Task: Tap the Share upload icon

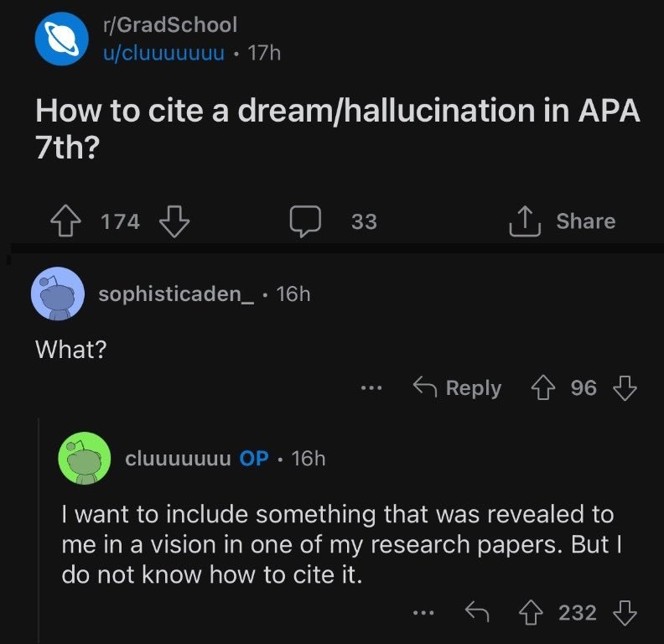Action: 525,221
